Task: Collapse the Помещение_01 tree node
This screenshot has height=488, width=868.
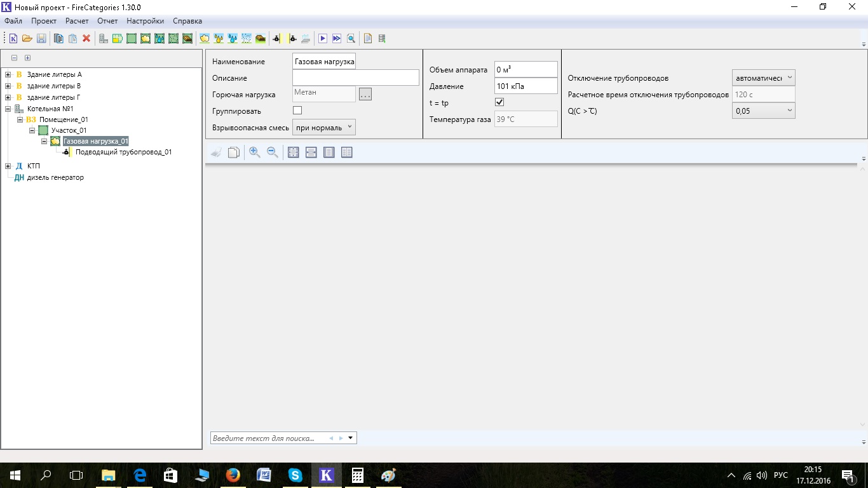Action: click(x=20, y=119)
